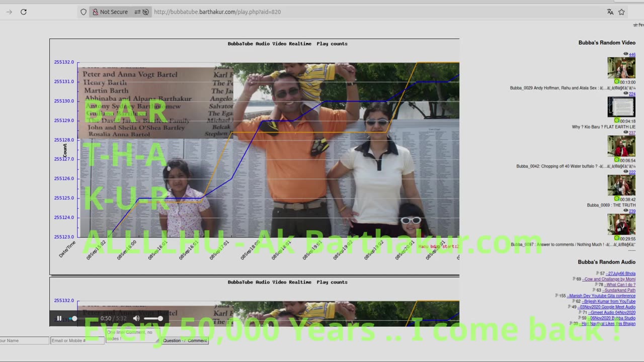The width and height of the screenshot is (644, 362).
Task: Click eye icon next to 239
Action: 626,211
